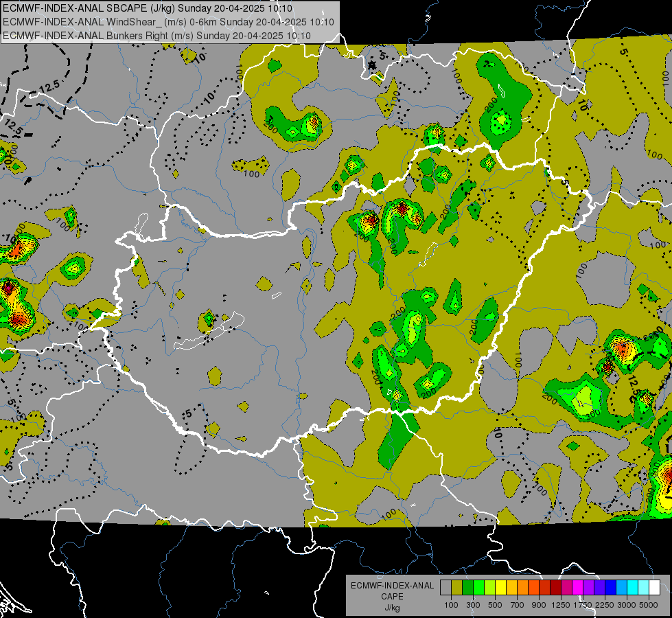This screenshot has width=672, height=618.
Task: Click legend tick value 5000
Action: pyautogui.click(x=649, y=605)
